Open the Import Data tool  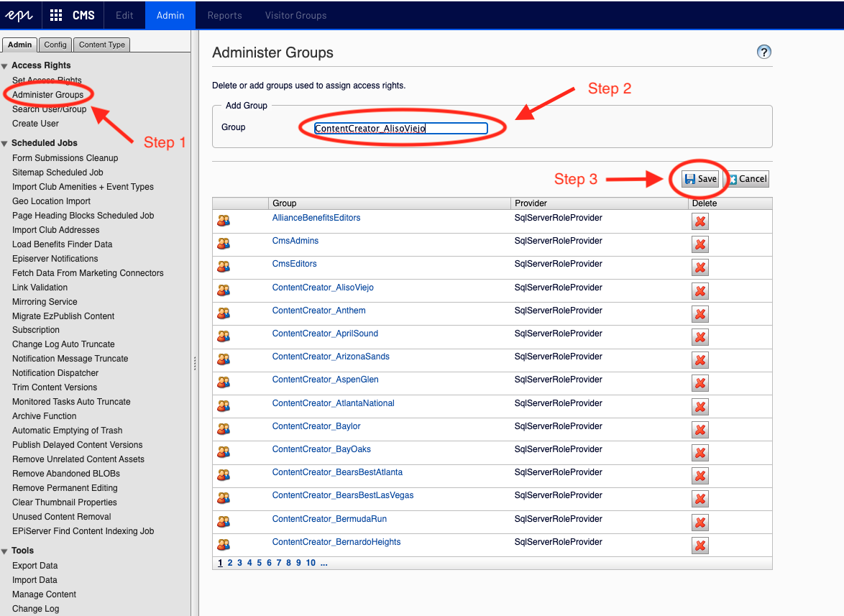(35, 580)
